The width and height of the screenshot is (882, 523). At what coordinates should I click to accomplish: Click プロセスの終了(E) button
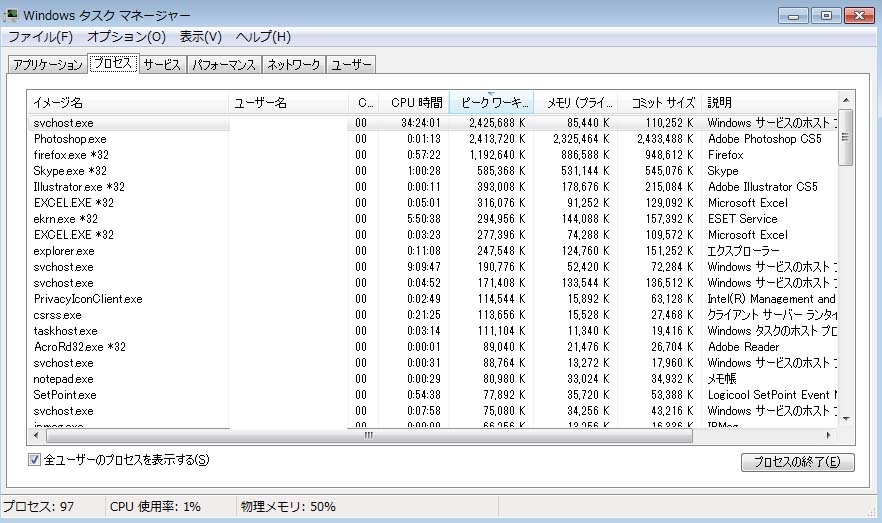(798, 462)
